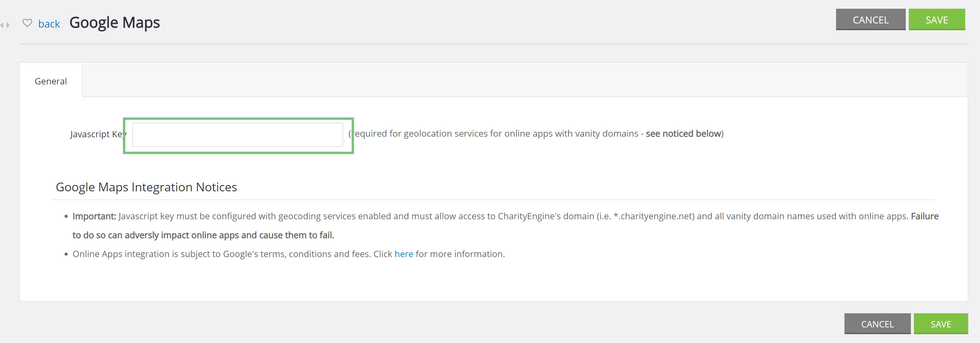The height and width of the screenshot is (343, 980).
Task: Click the 'Important:' bold text
Action: 94,216
